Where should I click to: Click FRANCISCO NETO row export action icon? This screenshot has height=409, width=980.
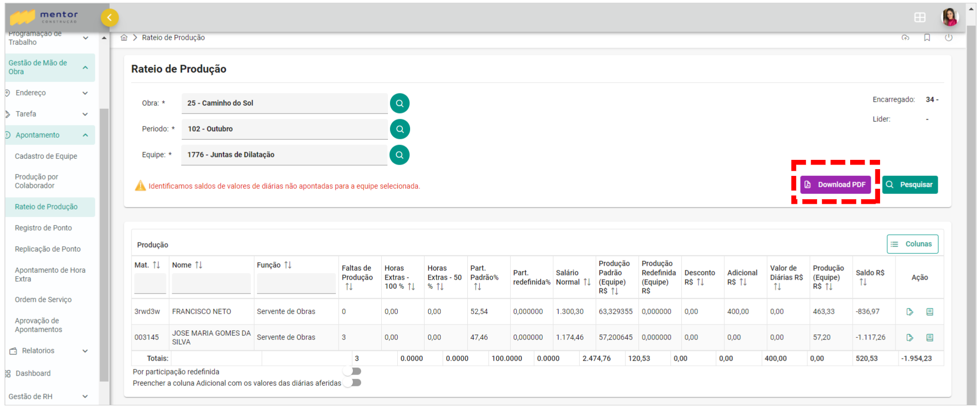pos(910,312)
